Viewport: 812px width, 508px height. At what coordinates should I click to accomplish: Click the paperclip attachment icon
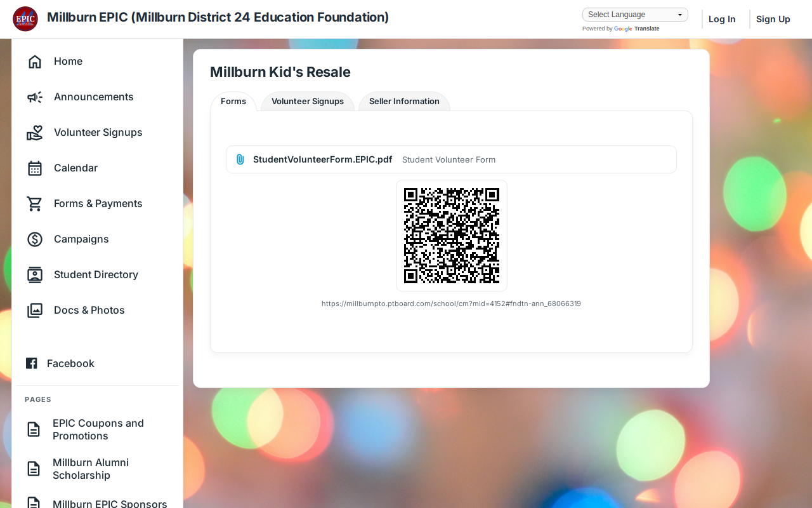240,159
